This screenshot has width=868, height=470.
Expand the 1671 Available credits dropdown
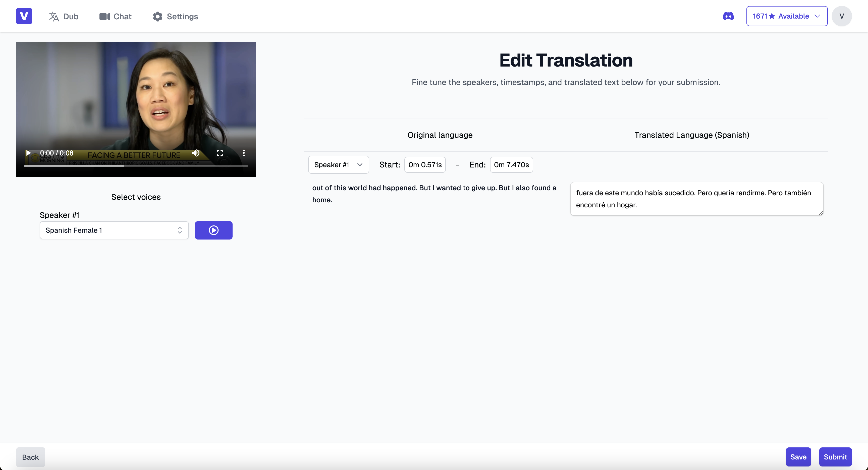[786, 16]
